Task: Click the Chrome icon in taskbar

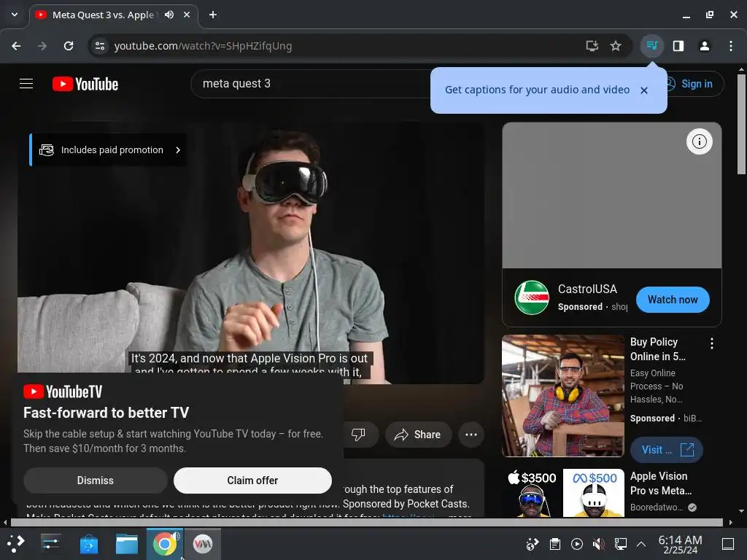Action: (164, 544)
